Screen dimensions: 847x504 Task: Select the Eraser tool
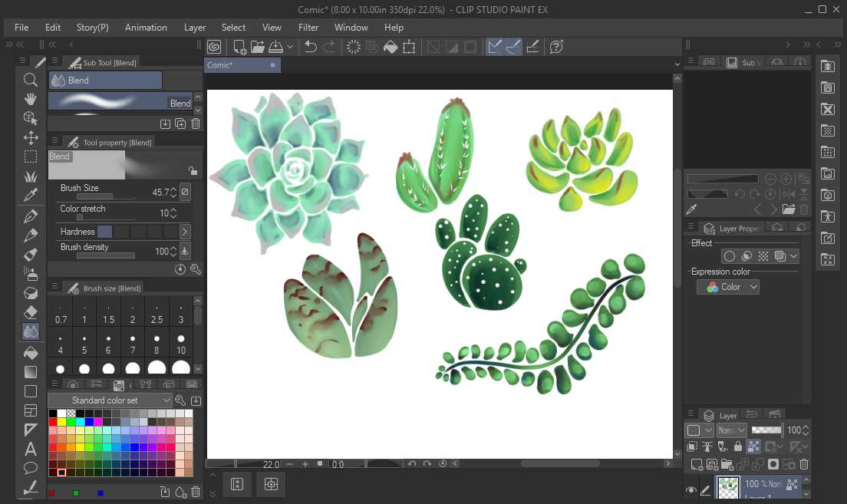point(31,312)
